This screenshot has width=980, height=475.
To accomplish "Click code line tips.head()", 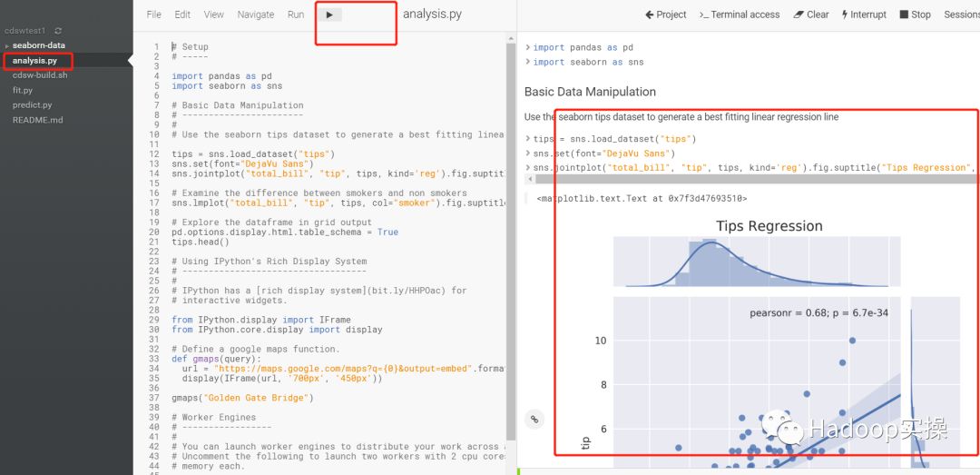I will 201,242.
